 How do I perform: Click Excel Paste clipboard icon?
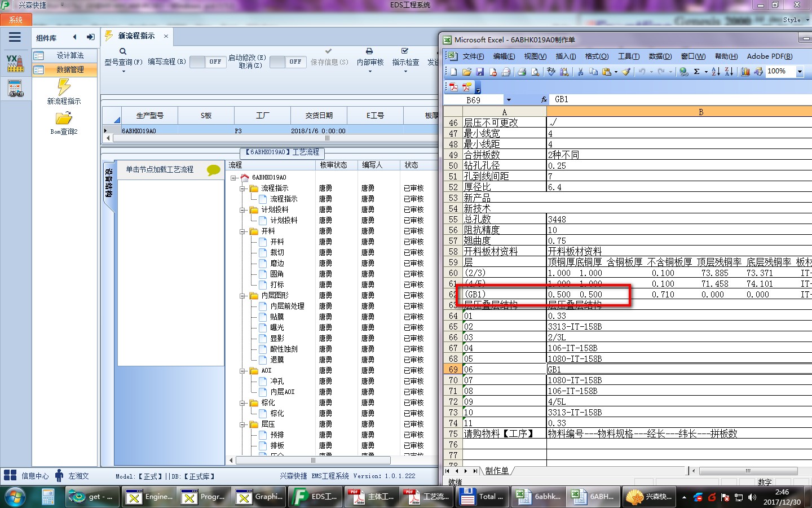(x=607, y=72)
